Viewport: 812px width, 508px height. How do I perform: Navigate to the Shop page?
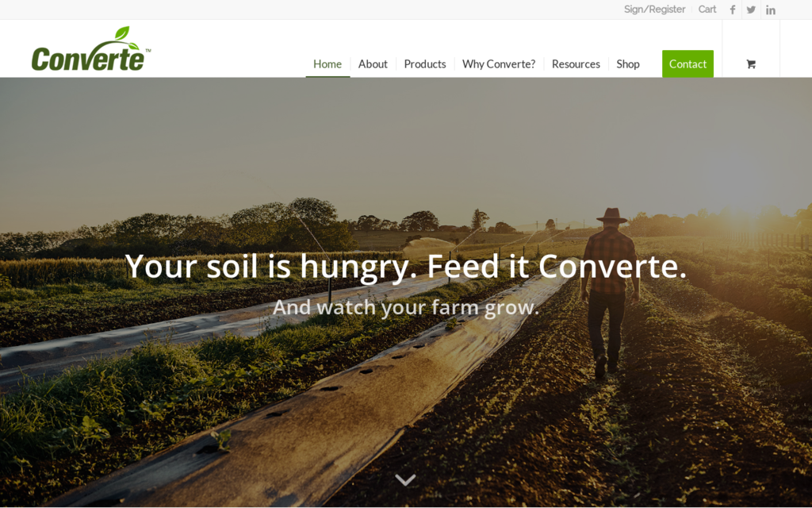click(x=628, y=63)
